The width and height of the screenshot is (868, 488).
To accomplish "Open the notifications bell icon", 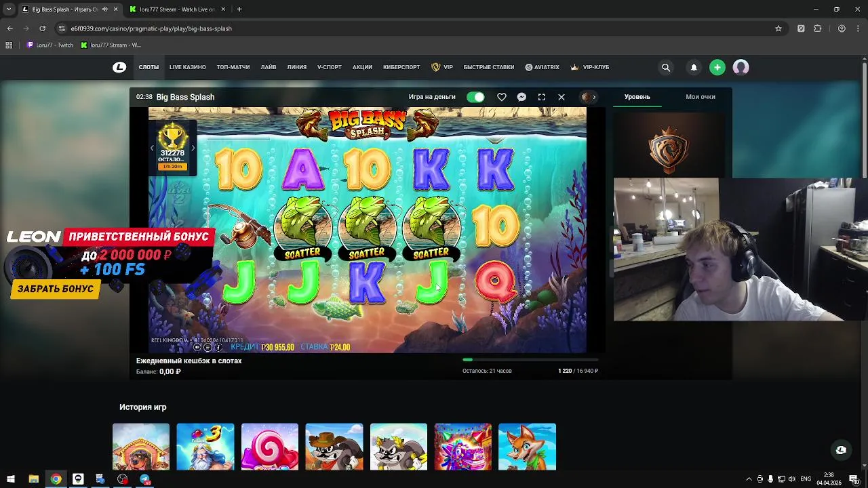I will point(694,67).
